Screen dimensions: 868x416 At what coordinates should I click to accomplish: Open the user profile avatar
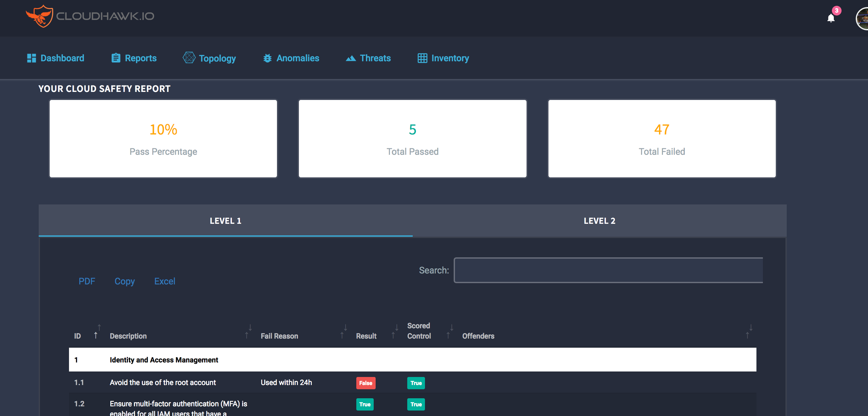pyautogui.click(x=863, y=19)
